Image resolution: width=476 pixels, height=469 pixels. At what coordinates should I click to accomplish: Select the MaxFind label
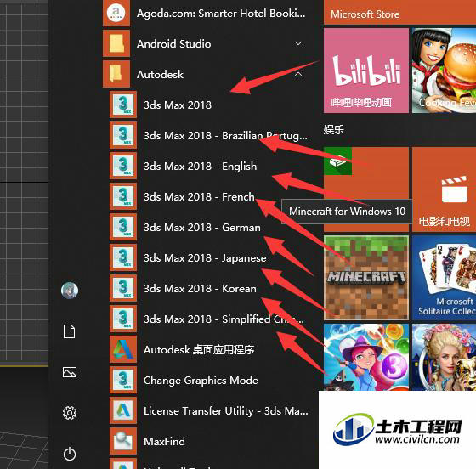164,442
